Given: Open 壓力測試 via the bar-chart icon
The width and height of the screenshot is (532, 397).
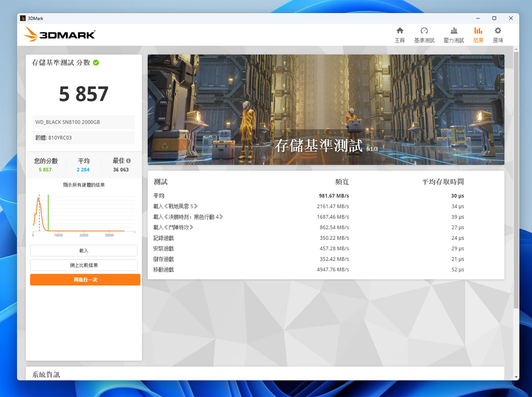Looking at the screenshot, I should pyautogui.click(x=454, y=34).
